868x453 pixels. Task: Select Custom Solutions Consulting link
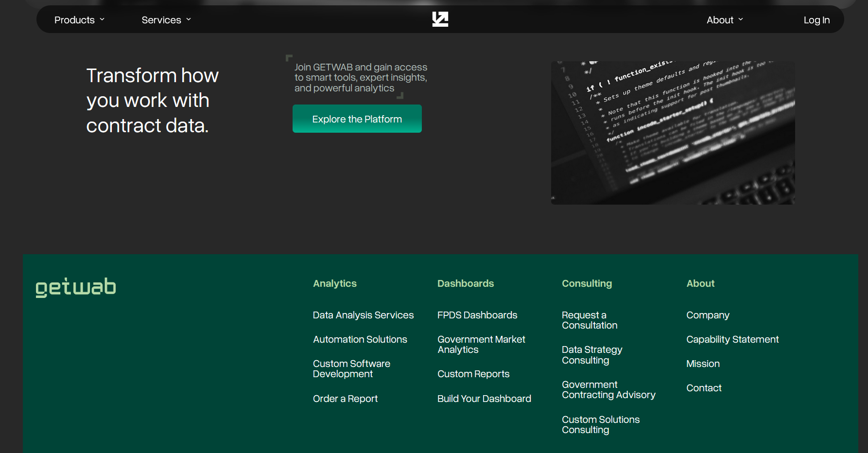[601, 425]
